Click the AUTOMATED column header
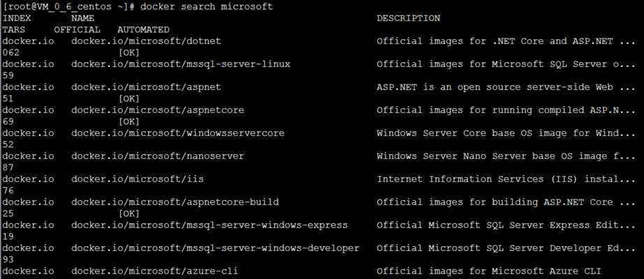The height and width of the screenshot is (279, 644). [x=143, y=30]
